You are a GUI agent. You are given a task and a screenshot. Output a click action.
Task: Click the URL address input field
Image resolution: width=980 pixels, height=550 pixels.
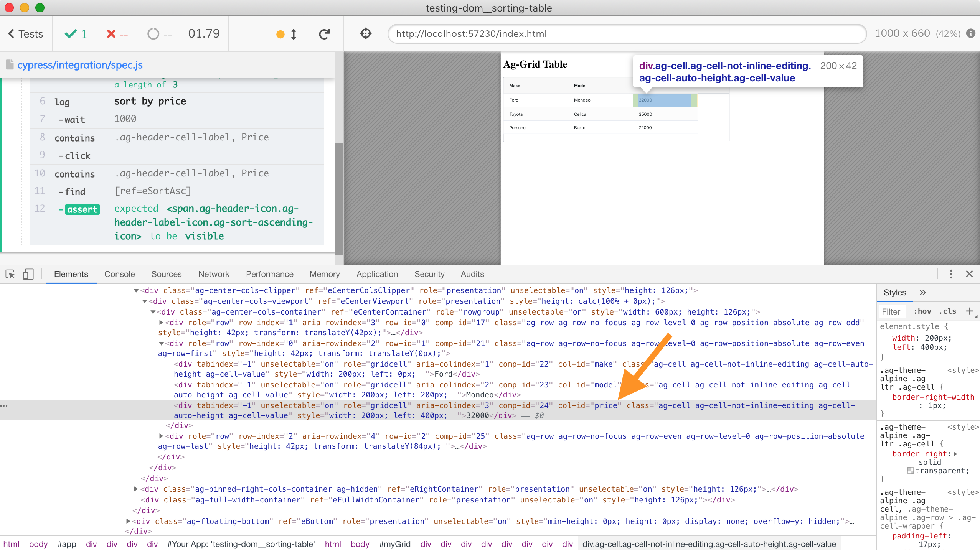627,34
